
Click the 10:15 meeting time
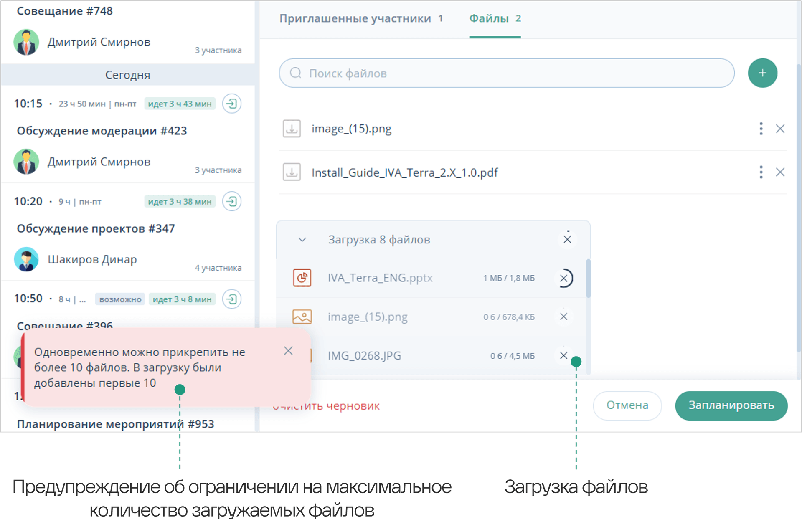28,104
